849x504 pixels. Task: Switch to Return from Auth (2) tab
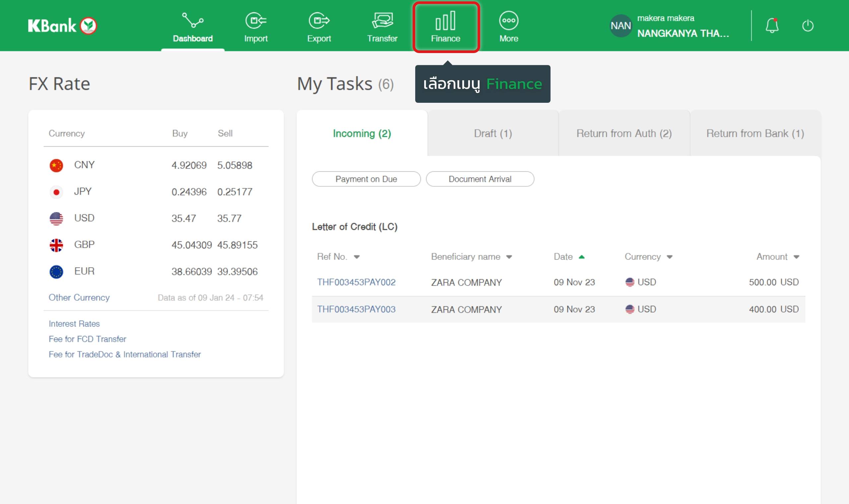click(x=624, y=134)
